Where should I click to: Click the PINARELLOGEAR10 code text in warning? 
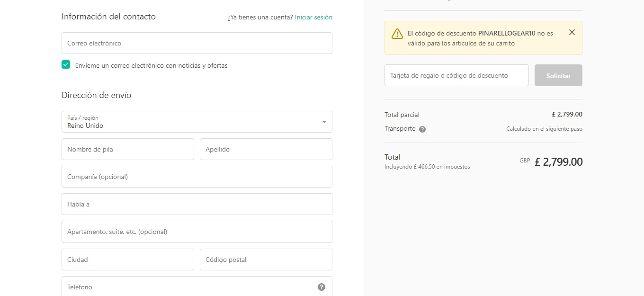(x=507, y=34)
